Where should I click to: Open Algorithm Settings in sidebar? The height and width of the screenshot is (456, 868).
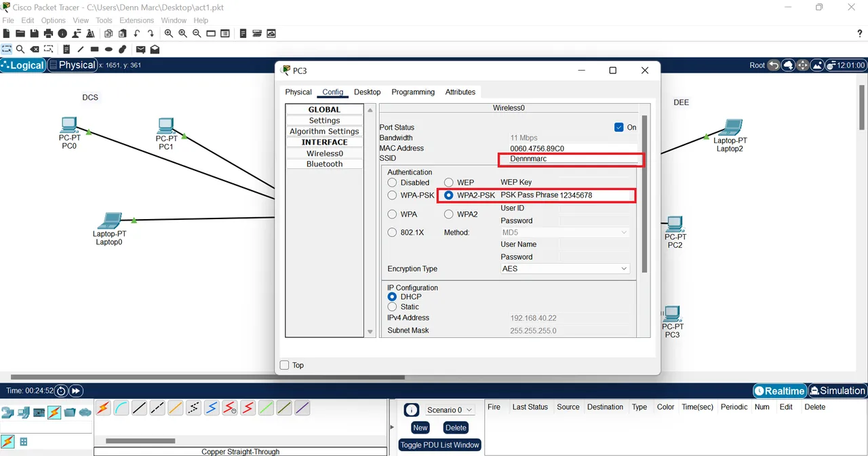324,132
